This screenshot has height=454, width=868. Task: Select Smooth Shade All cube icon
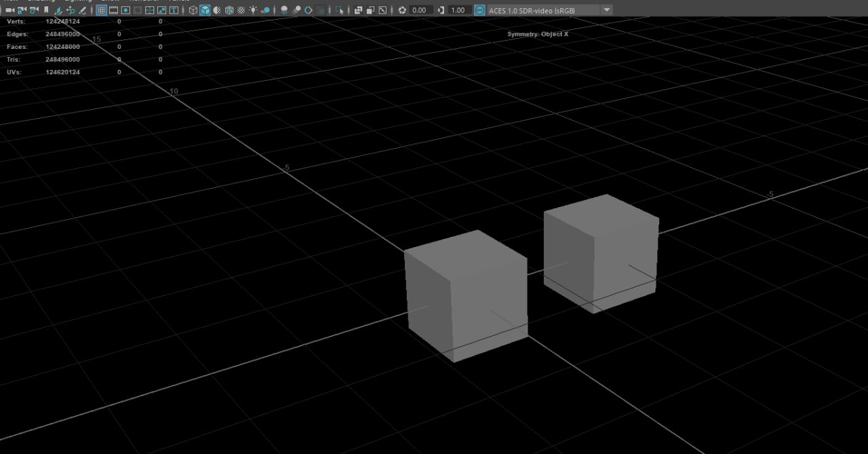[x=205, y=10]
